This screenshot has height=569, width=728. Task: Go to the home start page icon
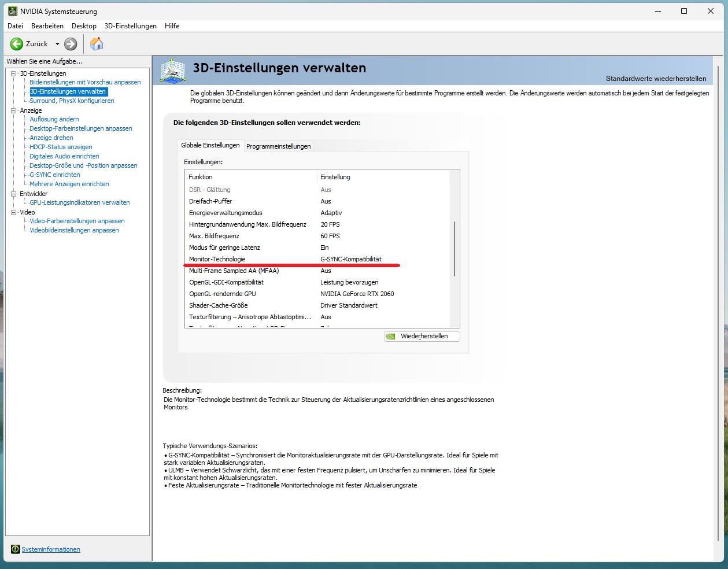tap(97, 43)
